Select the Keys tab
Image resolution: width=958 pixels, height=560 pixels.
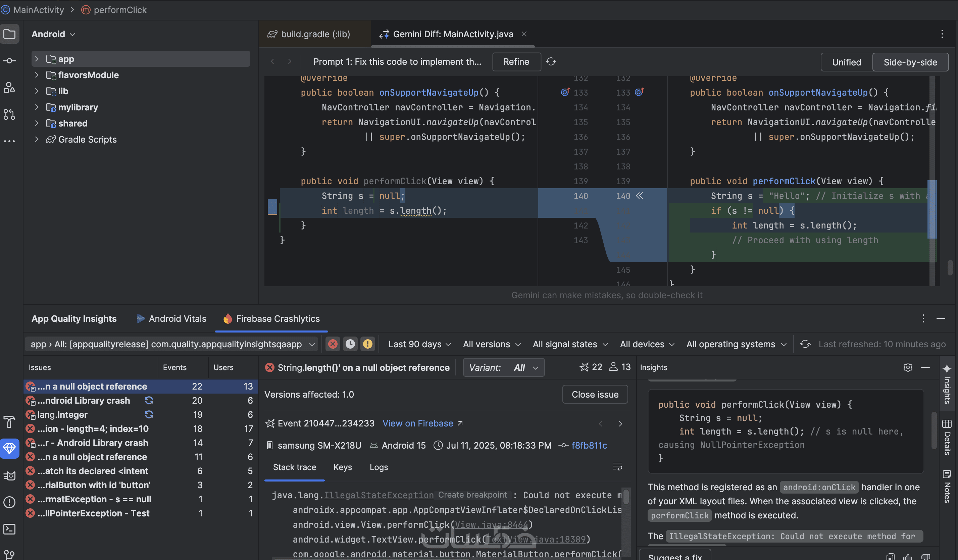pyautogui.click(x=342, y=467)
